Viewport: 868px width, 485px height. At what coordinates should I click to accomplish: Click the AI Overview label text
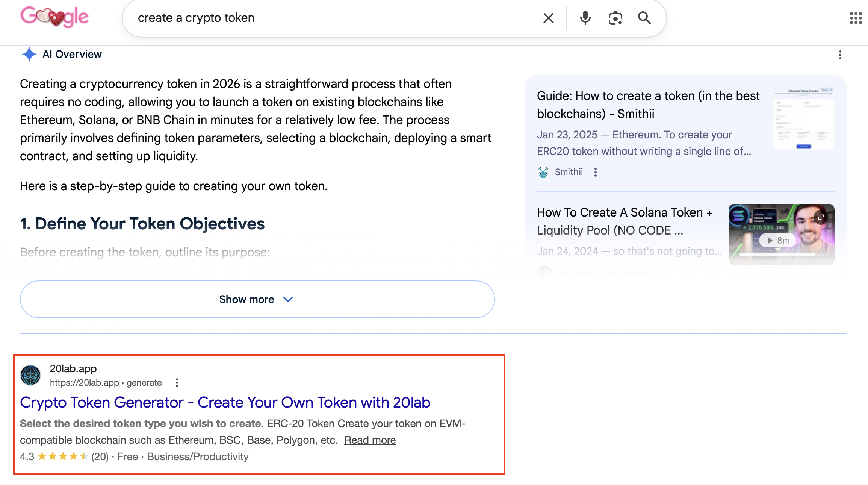(x=72, y=54)
